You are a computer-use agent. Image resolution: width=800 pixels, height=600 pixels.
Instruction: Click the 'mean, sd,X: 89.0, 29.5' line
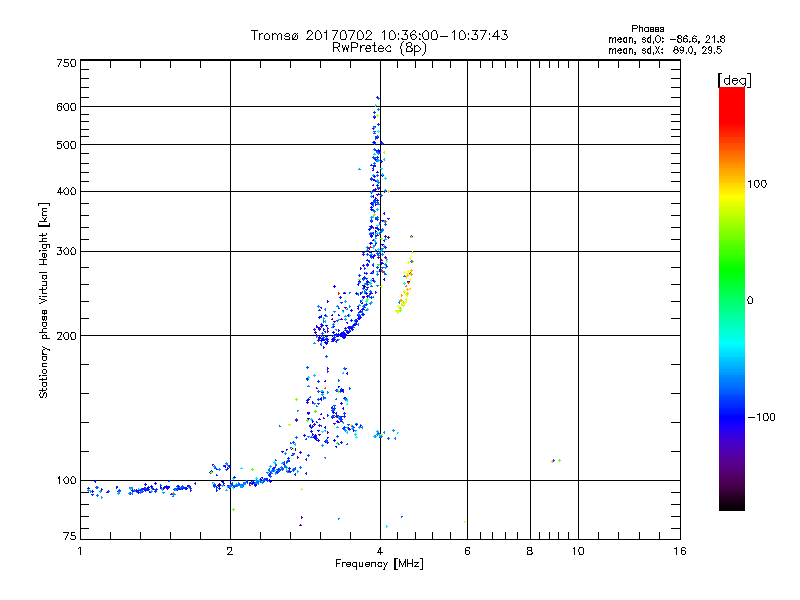pyautogui.click(x=665, y=50)
